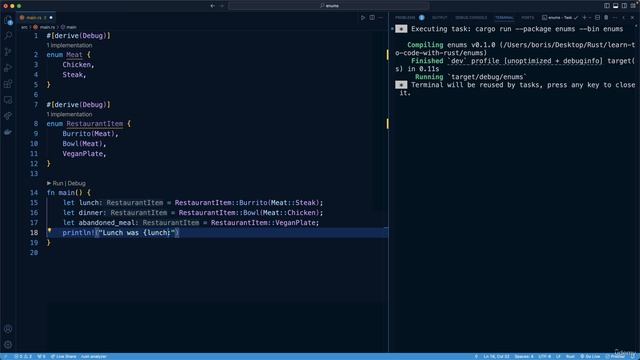The height and width of the screenshot is (360, 640).
Task: Open the Accounts icon in activity bar
Action: tap(8, 329)
